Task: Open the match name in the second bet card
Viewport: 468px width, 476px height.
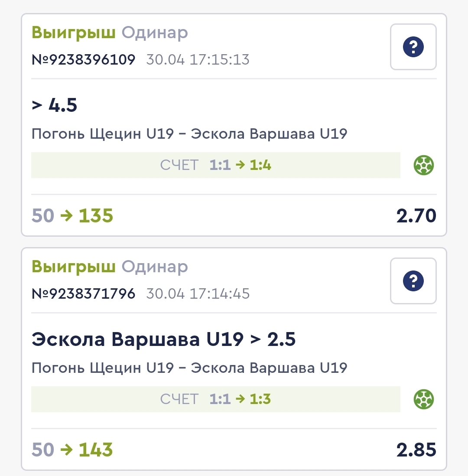Action: [x=189, y=368]
